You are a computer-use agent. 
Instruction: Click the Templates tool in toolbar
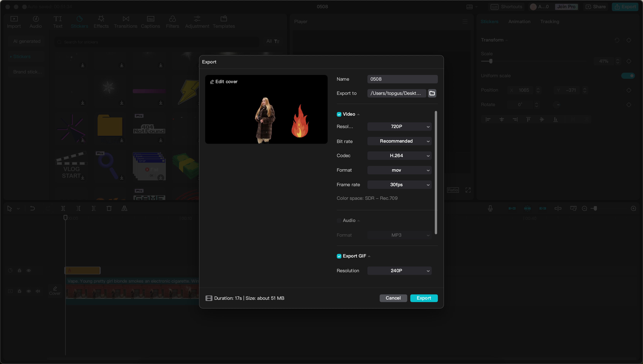pyautogui.click(x=224, y=21)
